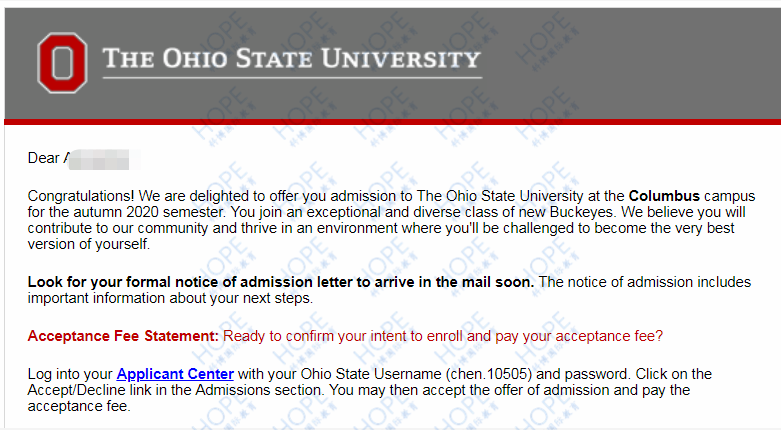Click the word Buckeyes in first paragraph
Screen dimensions: 781x430
click(x=583, y=212)
